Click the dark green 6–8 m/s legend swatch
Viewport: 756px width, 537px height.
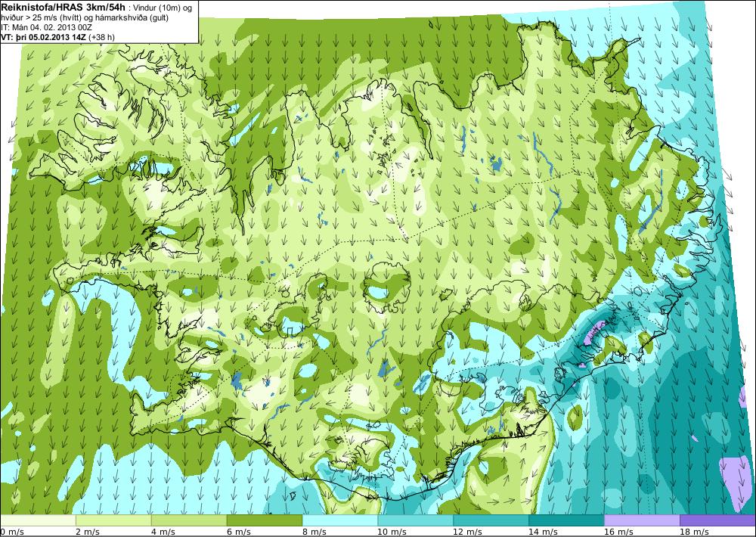[x=264, y=520]
